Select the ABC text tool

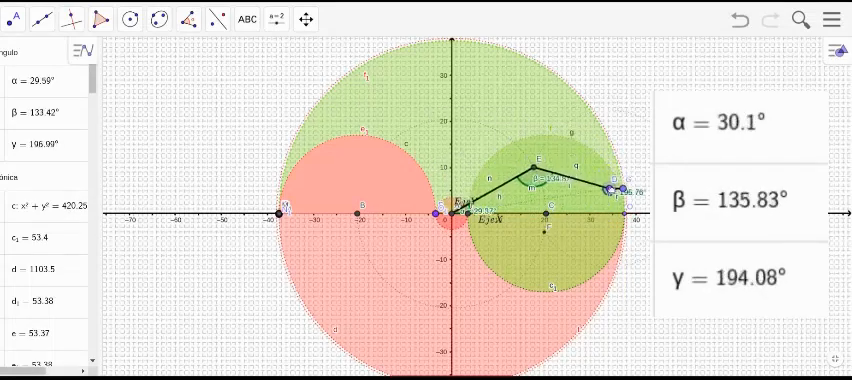click(247, 20)
